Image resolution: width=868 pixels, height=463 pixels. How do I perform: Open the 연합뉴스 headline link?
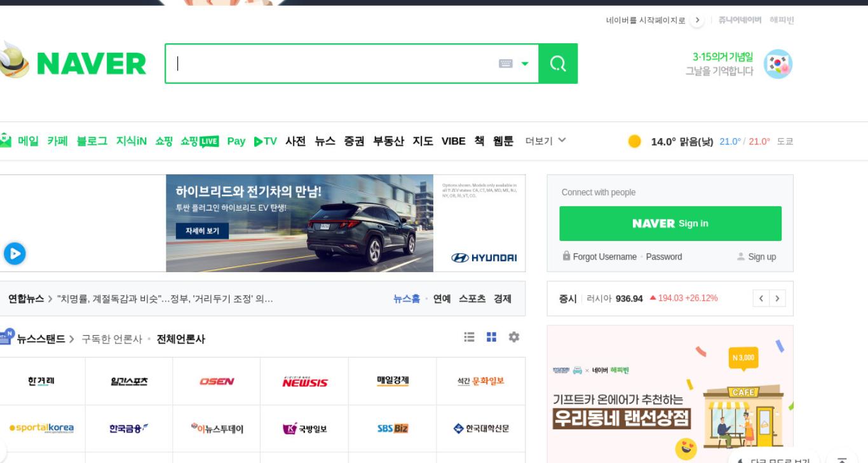pyautogui.click(x=165, y=299)
